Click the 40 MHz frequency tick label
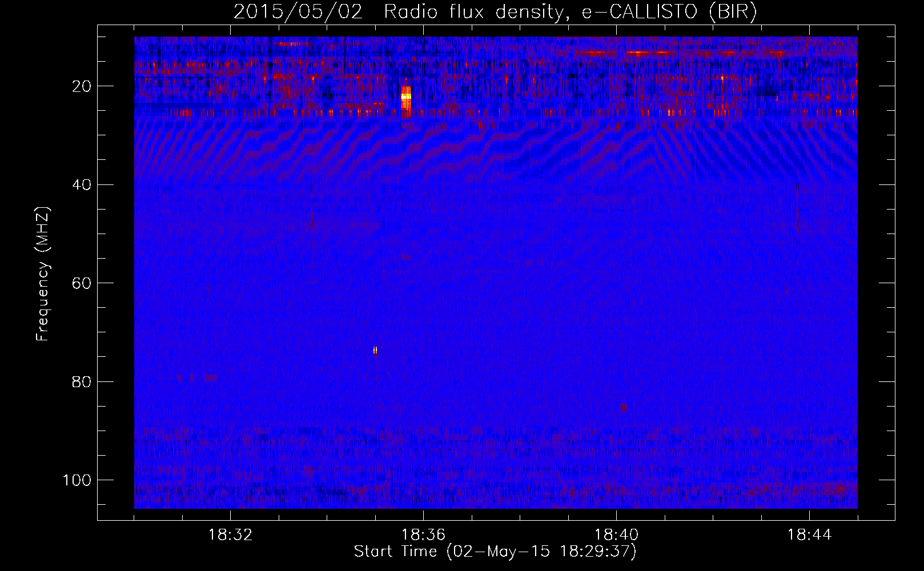This screenshot has height=571, width=924. [82, 185]
